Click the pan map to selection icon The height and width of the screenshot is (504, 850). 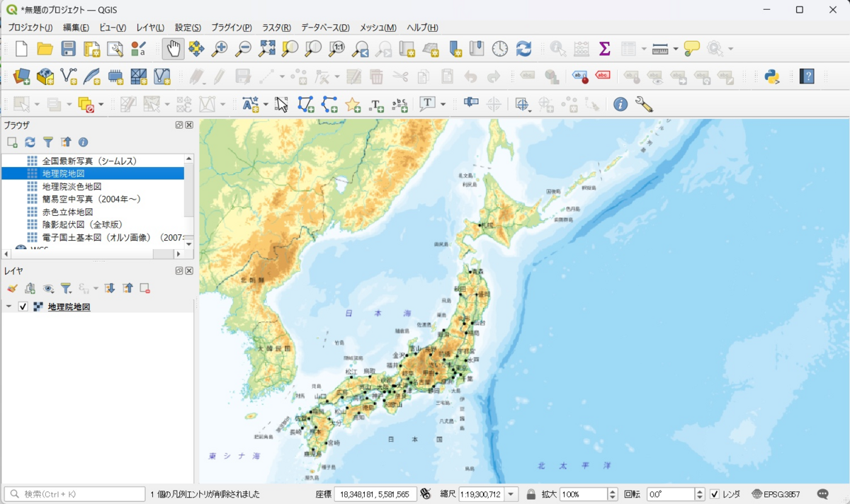point(197,49)
